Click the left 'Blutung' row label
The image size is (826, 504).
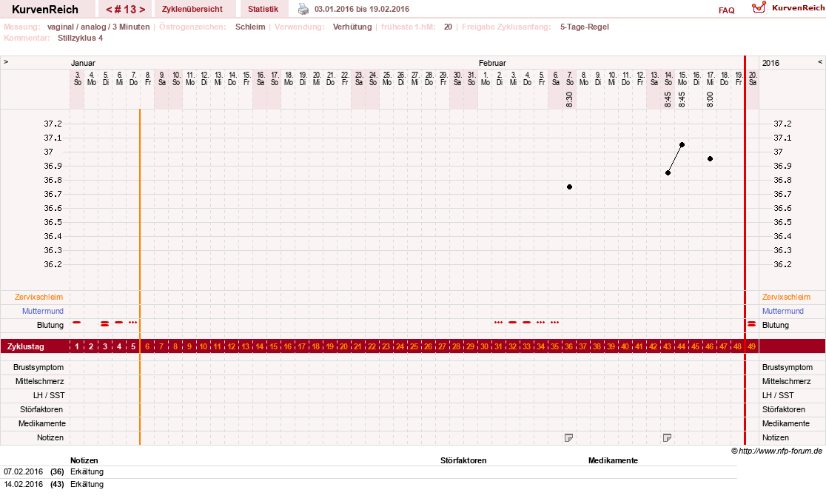pos(50,326)
